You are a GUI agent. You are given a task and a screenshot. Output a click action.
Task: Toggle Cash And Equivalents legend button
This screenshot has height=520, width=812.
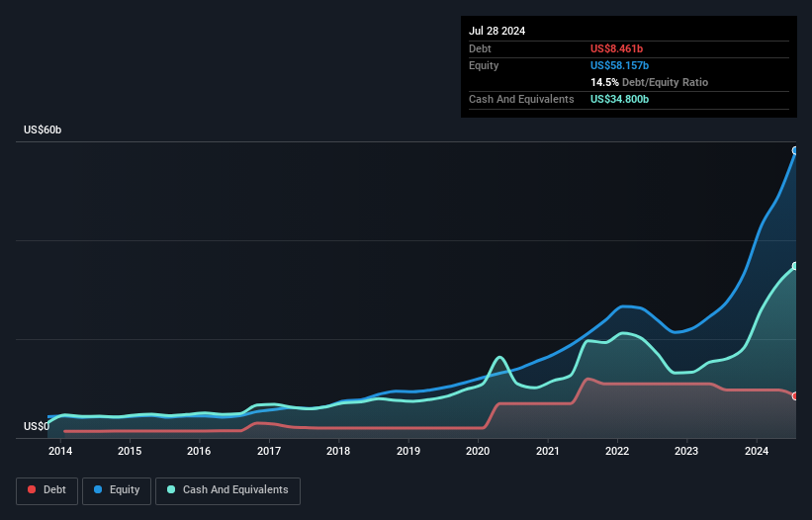[227, 490]
